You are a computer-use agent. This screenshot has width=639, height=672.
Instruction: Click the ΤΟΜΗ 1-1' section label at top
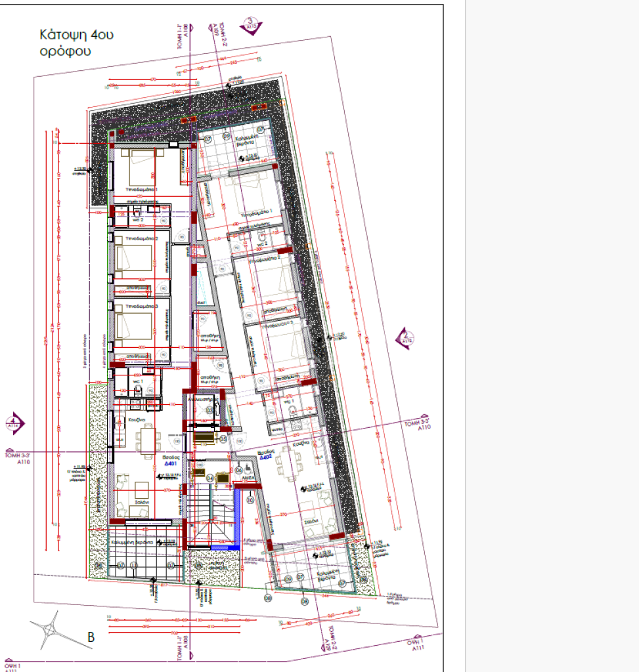tap(180, 33)
